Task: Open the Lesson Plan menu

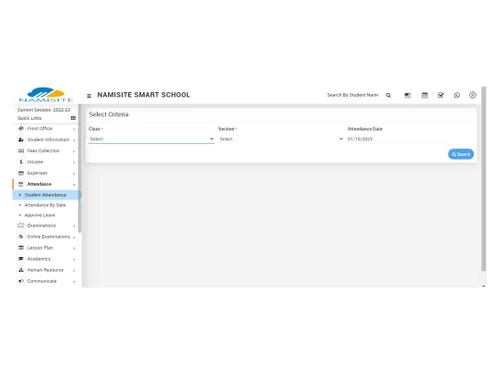Action: [x=45, y=248]
